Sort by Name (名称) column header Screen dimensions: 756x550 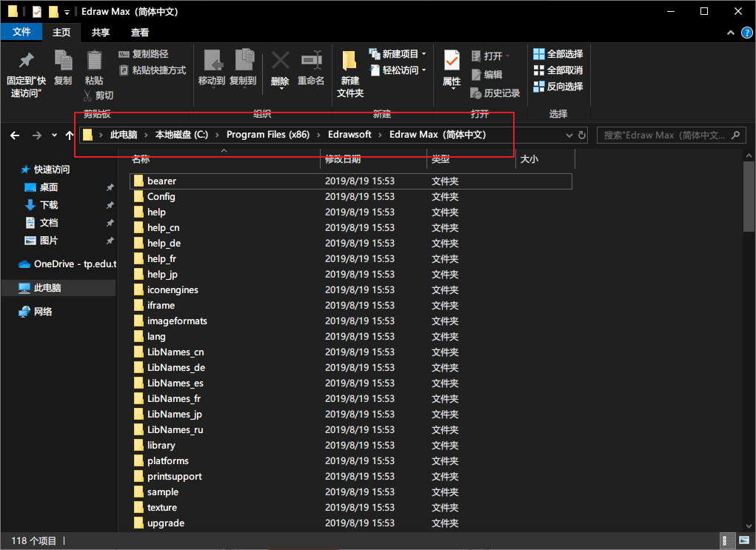(140, 159)
